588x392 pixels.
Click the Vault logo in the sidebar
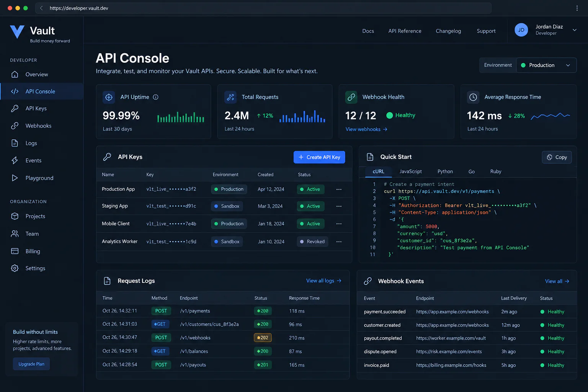[x=17, y=32]
